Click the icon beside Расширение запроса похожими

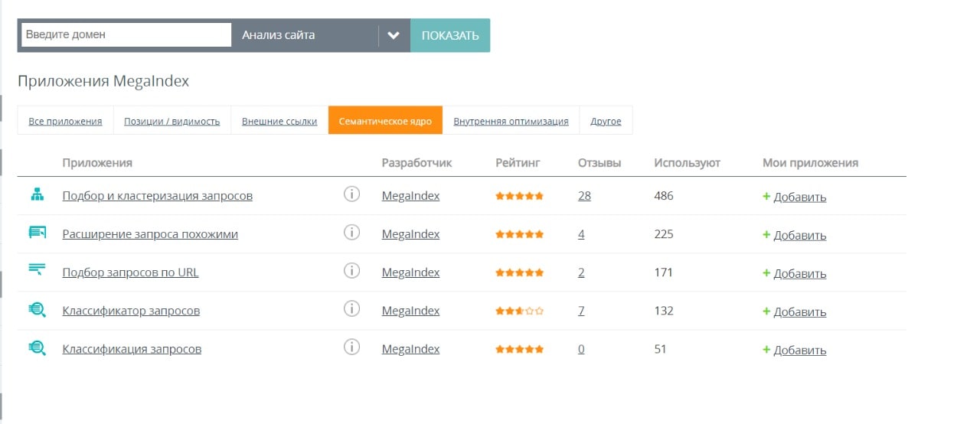click(38, 233)
